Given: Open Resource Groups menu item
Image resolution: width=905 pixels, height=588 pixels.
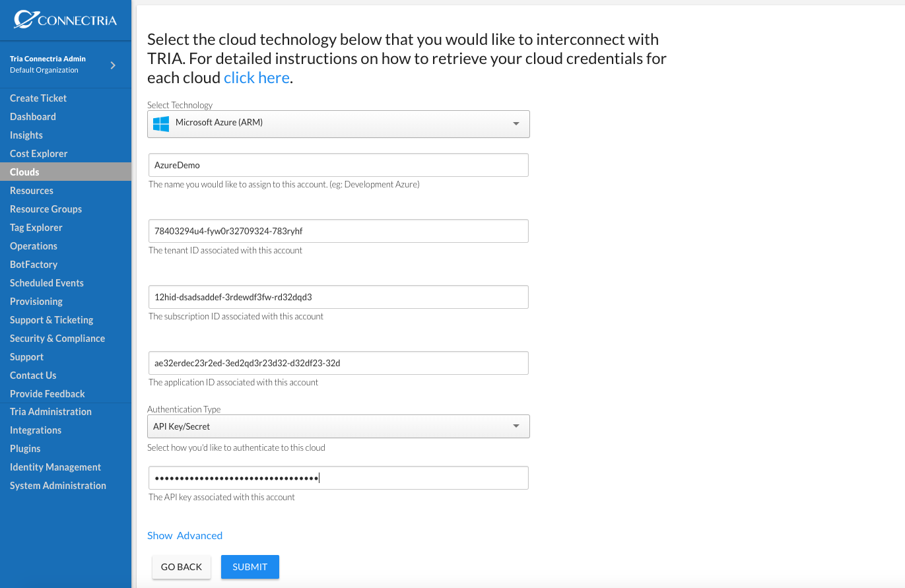Looking at the screenshot, I should point(46,209).
